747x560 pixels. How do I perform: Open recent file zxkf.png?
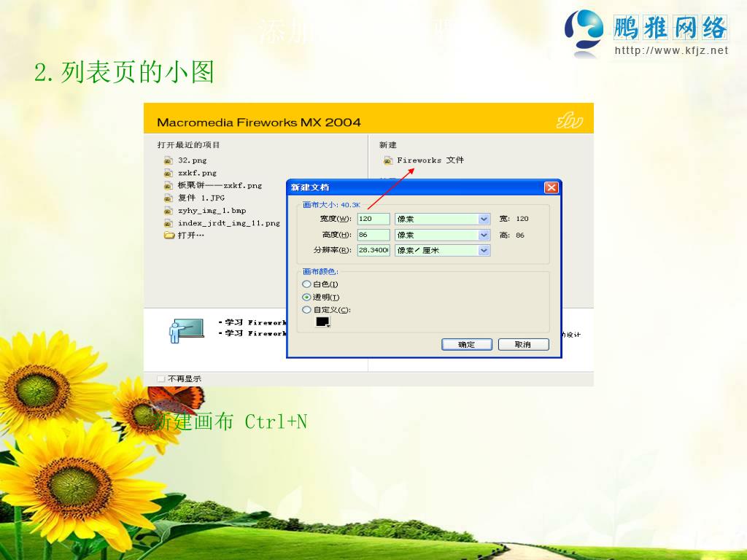point(197,173)
